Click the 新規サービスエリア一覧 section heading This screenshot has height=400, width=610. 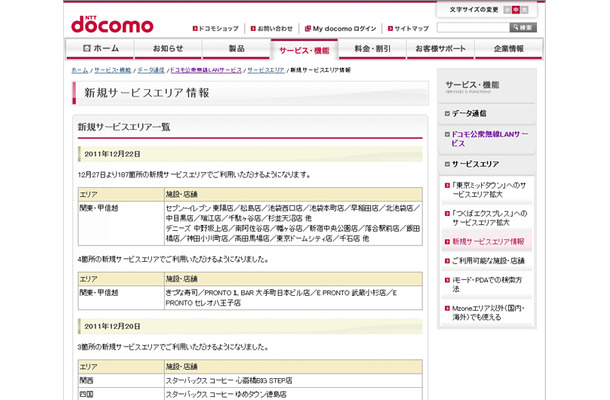[124, 127]
